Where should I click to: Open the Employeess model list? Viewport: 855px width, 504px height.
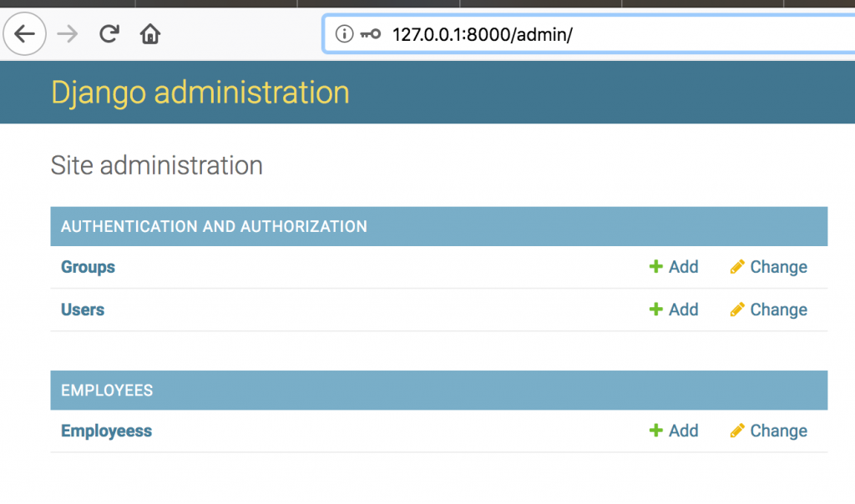pos(106,431)
